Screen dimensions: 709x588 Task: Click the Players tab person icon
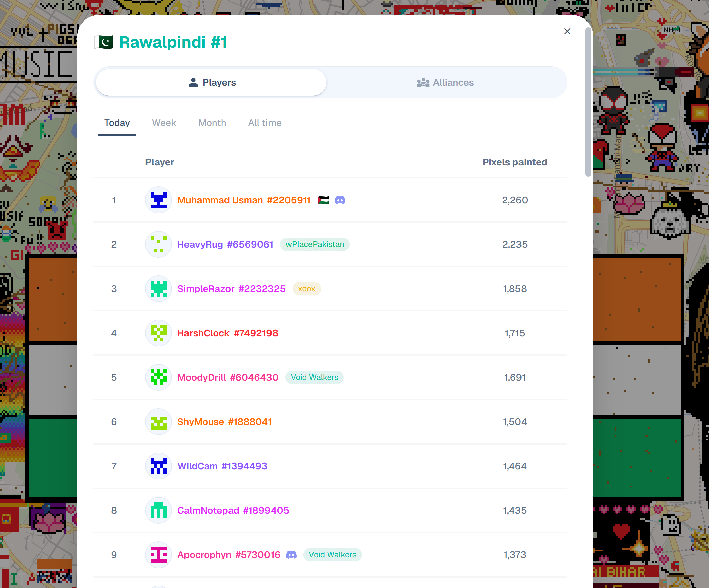[x=193, y=82]
